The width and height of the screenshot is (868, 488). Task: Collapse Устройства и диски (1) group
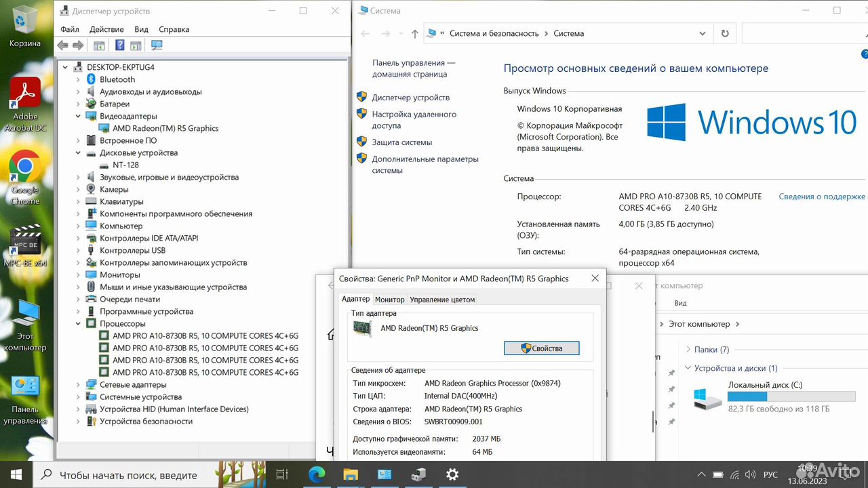point(688,368)
